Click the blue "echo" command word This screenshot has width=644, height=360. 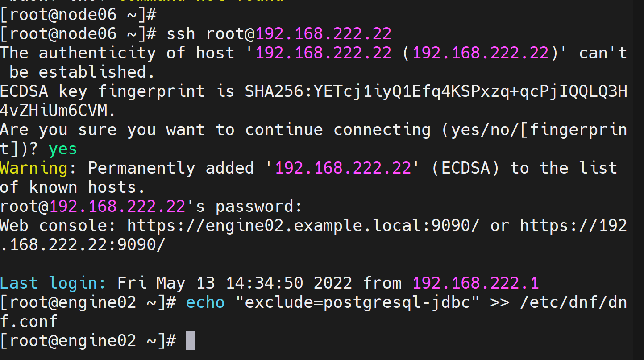205,302
